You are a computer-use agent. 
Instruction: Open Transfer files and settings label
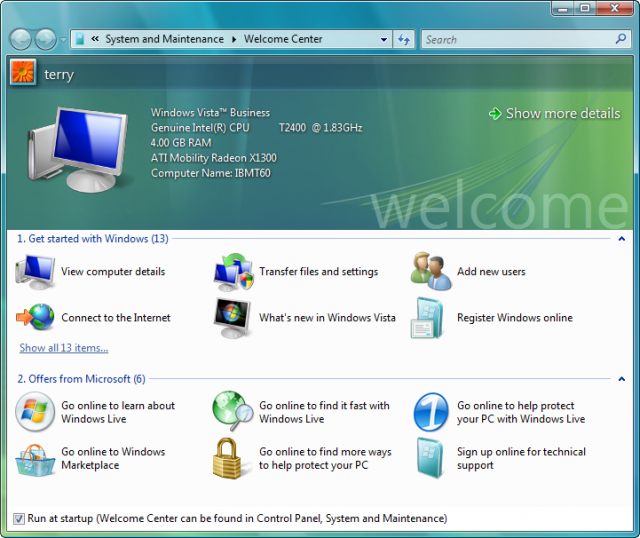click(319, 272)
